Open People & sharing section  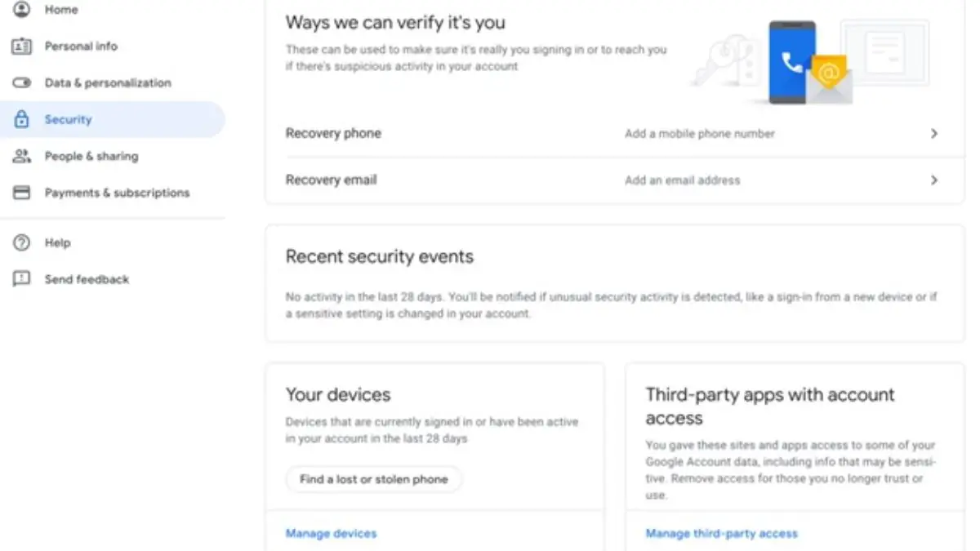point(91,156)
